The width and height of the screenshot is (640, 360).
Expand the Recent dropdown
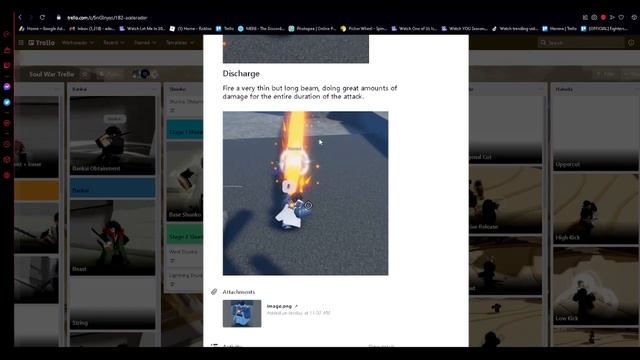click(113, 42)
